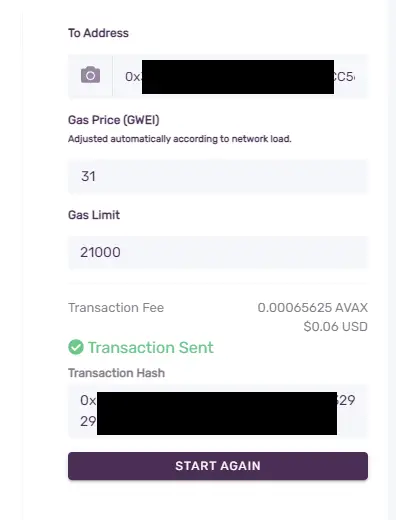
Task: Select the $0.06 USD fee value
Action: tap(336, 326)
